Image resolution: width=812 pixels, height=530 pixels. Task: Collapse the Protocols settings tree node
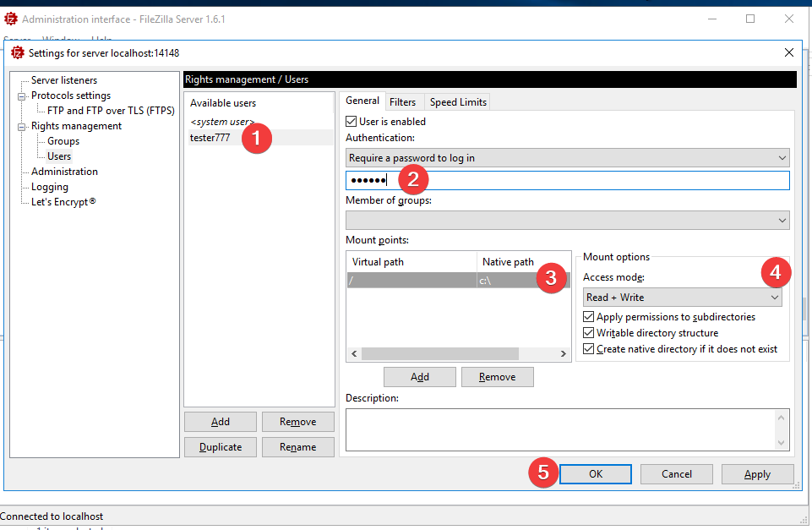pyautogui.click(x=21, y=96)
